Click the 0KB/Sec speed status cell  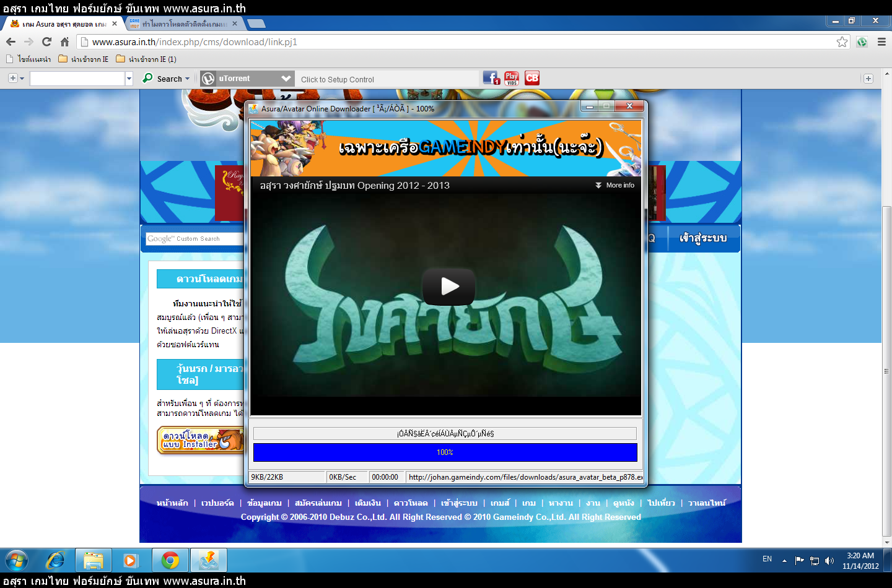coord(347,477)
